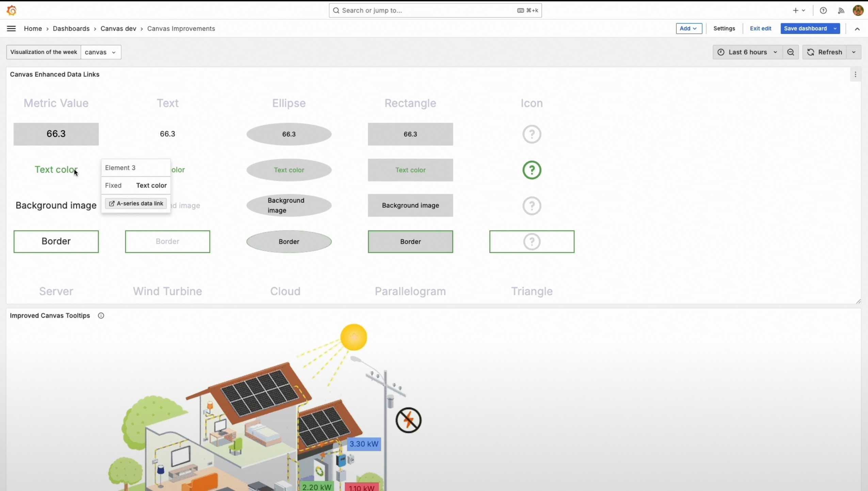Collapse the top toolbar with the chevron
Image resolution: width=868 pixels, height=491 pixels.
857,29
